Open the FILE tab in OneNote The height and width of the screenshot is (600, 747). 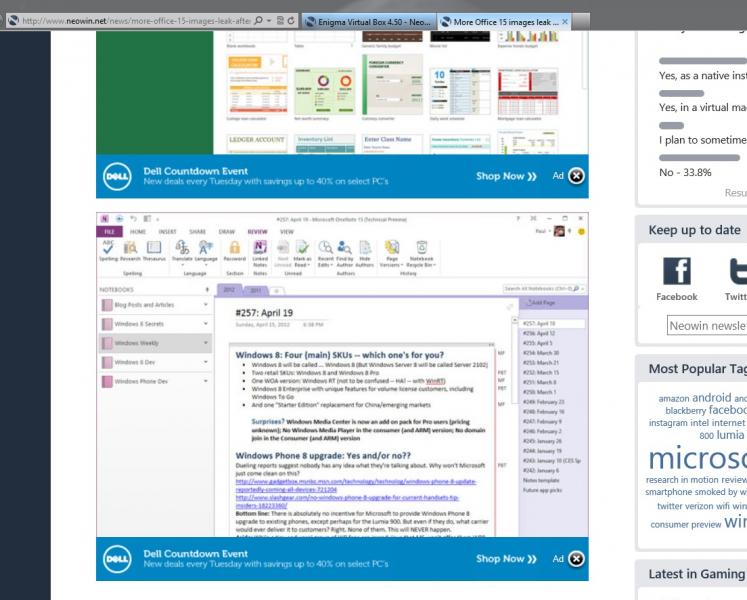pos(109,232)
